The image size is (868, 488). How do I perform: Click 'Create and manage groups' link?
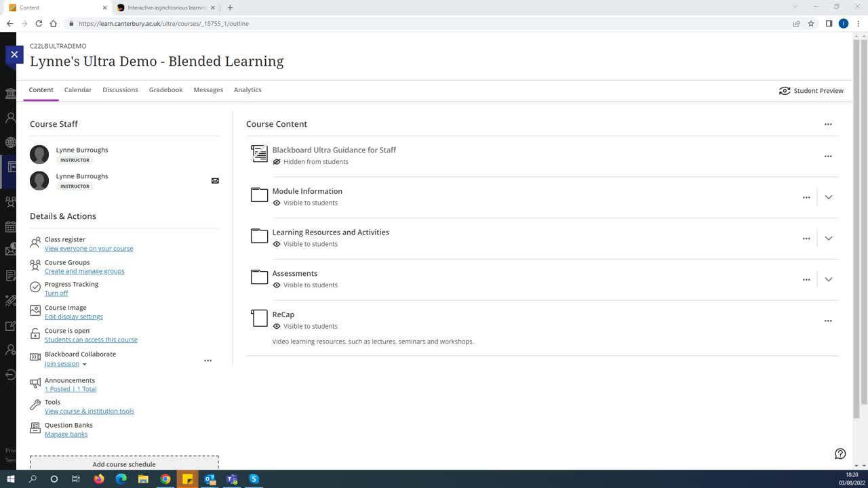click(85, 271)
